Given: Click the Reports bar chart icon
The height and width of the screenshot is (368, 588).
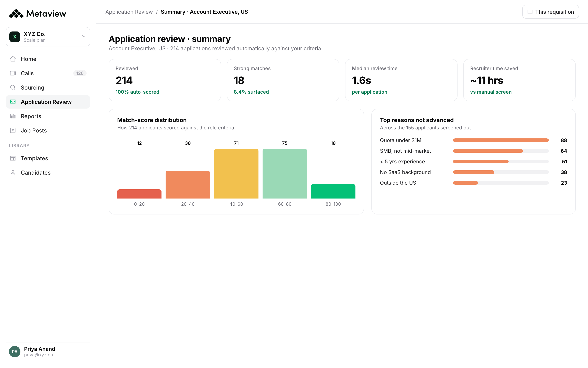Looking at the screenshot, I should [x=13, y=116].
